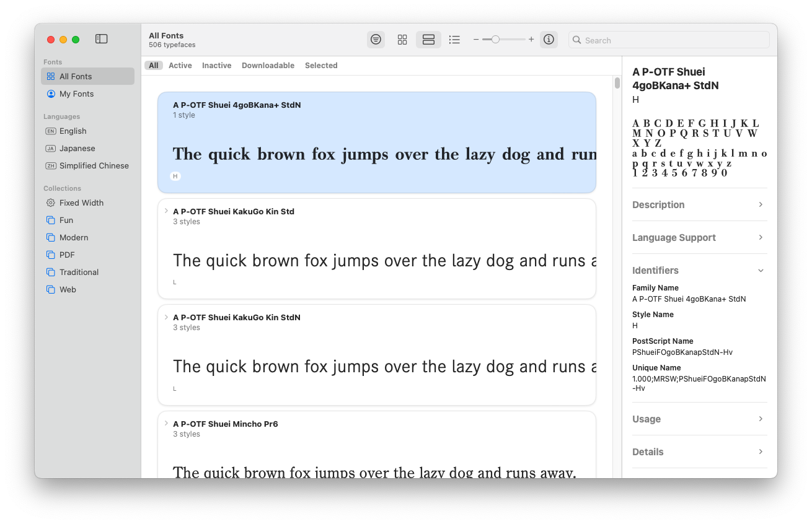This screenshot has width=812, height=524.
Task: Click the H style badge on selected font
Action: [x=175, y=177]
